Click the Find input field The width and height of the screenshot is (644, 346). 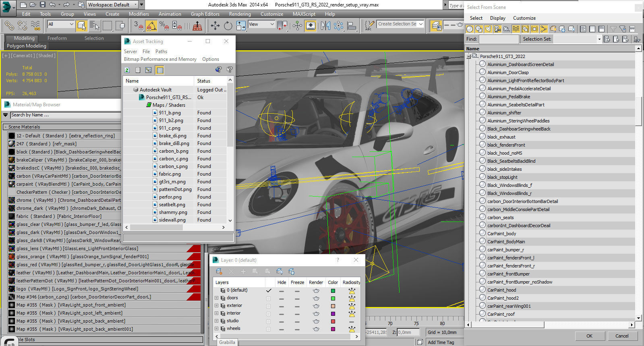click(499, 39)
